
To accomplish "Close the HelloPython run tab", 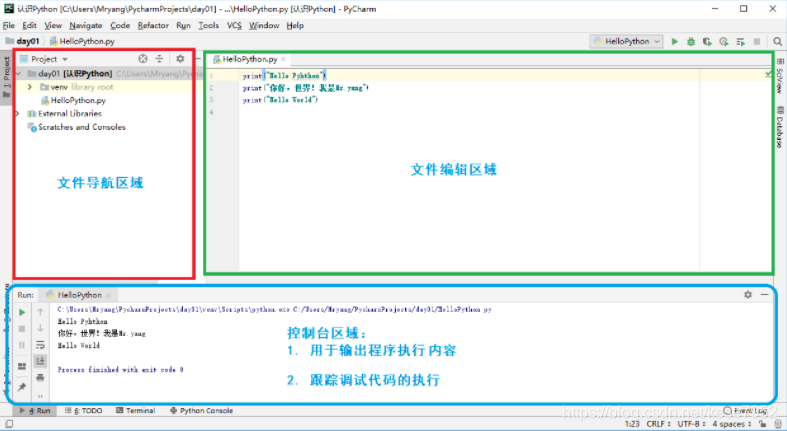I will [108, 295].
